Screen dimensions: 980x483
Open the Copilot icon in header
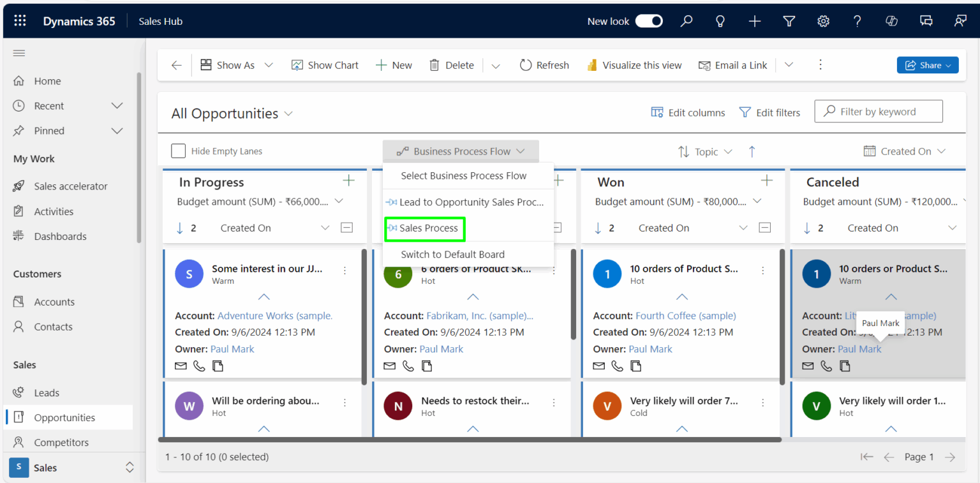892,21
